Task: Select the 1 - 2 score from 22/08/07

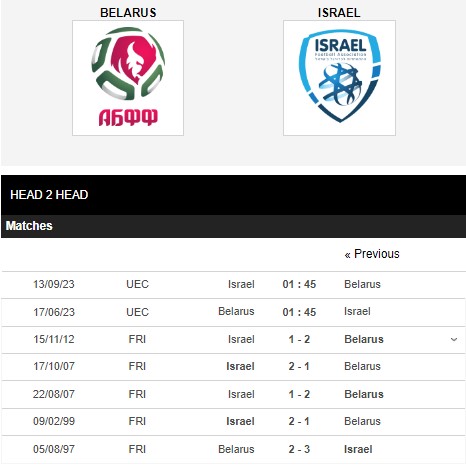Action: 299,394
